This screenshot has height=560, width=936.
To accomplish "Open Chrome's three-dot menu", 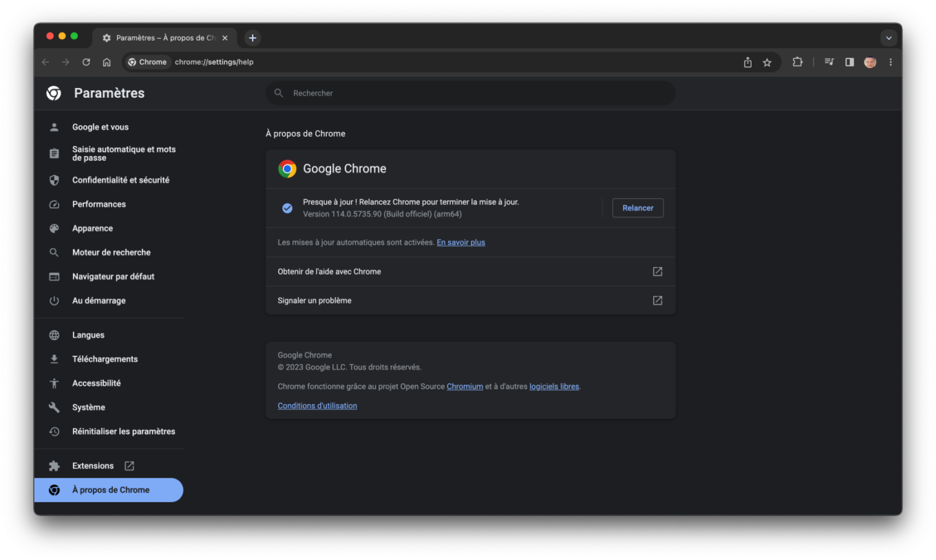I will click(x=891, y=62).
